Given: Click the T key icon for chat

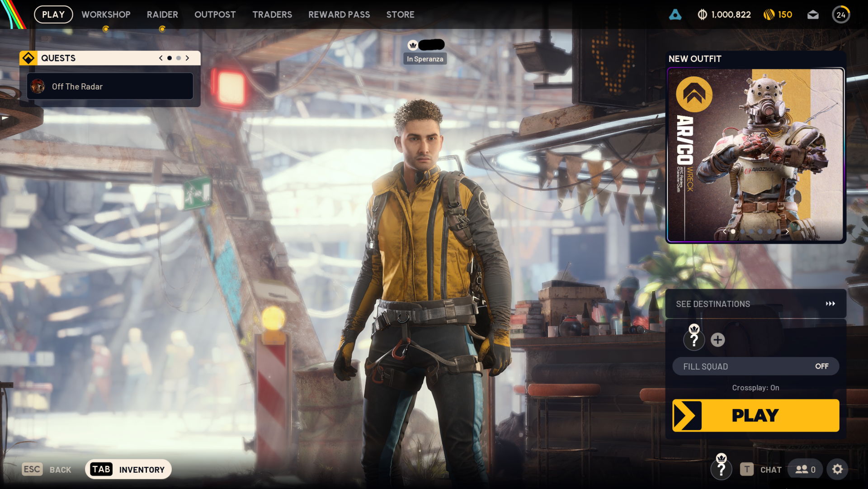Looking at the screenshot, I should click(x=747, y=470).
